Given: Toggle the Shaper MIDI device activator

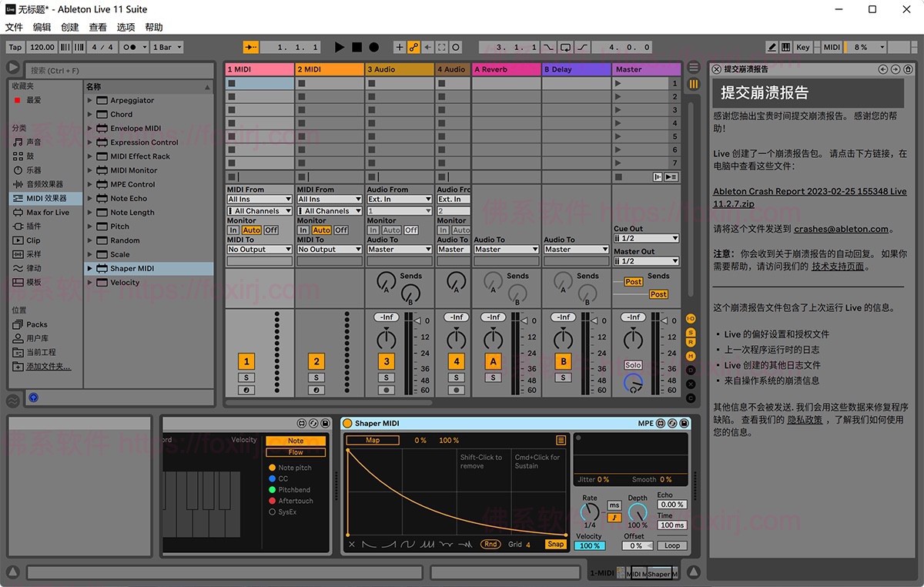Looking at the screenshot, I should pyautogui.click(x=347, y=424).
